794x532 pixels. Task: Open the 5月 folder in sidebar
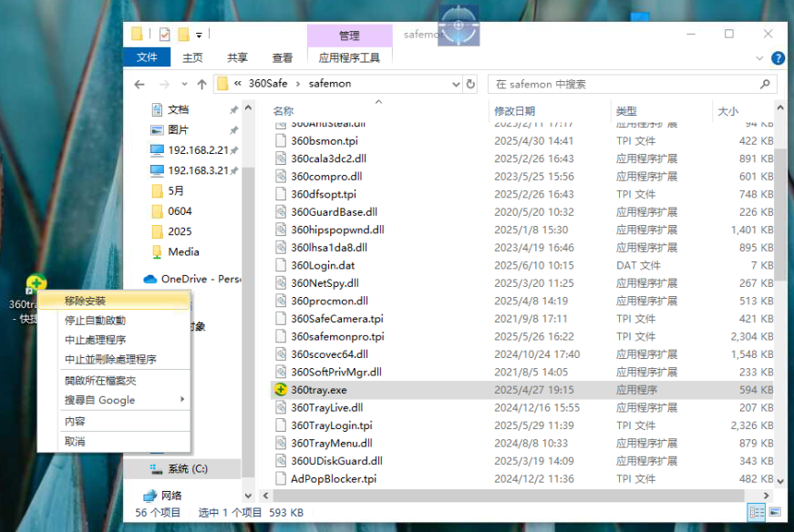click(175, 190)
